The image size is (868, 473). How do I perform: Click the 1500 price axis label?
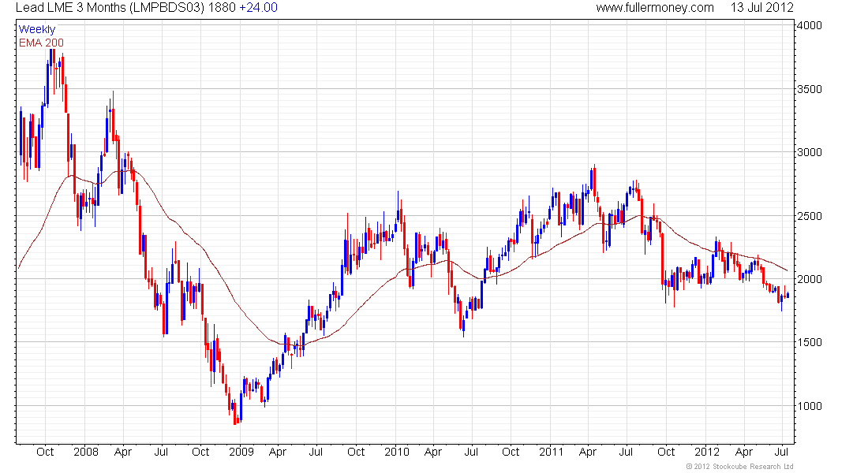[810, 342]
